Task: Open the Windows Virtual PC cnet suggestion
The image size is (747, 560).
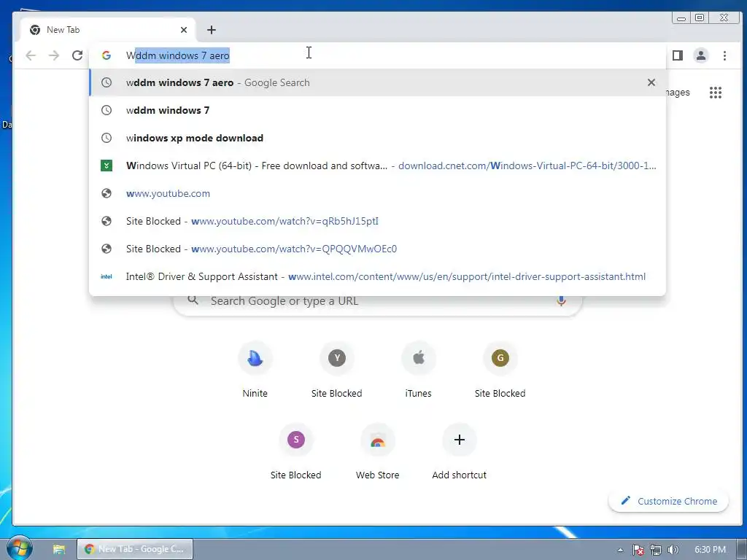Action: click(x=377, y=166)
